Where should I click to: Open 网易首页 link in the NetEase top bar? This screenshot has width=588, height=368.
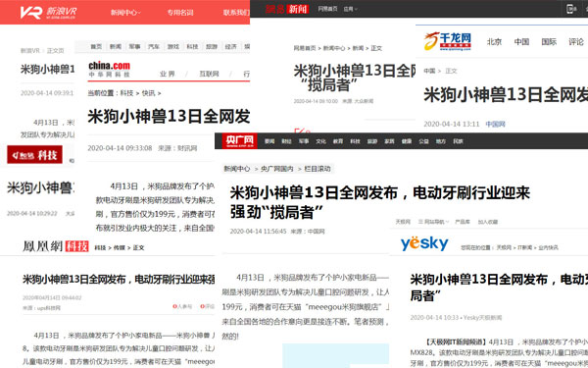point(327,9)
